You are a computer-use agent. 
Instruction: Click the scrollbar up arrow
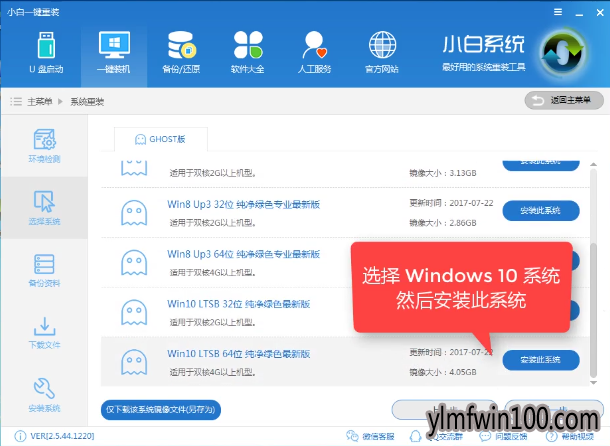pos(593,165)
